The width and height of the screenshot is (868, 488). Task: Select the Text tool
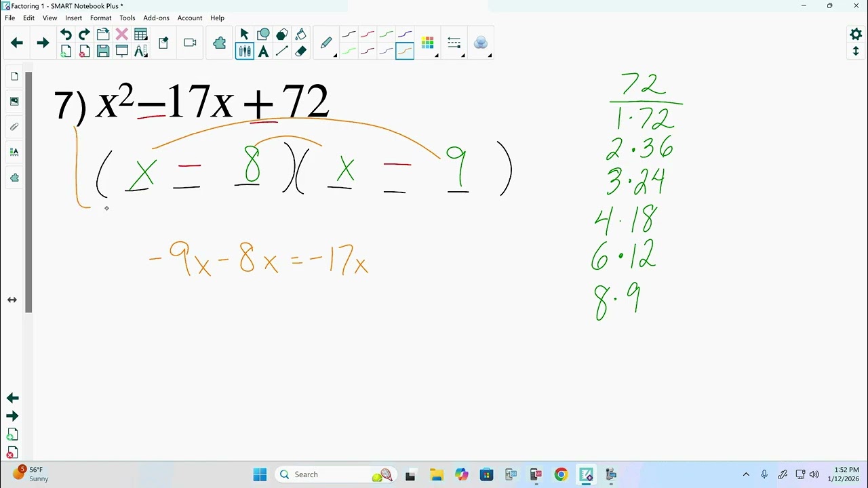(x=263, y=51)
